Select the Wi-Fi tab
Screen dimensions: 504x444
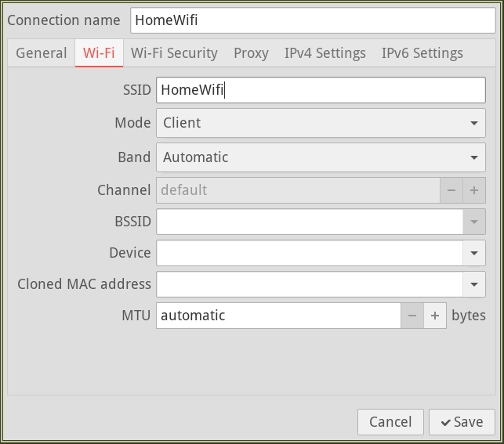[x=99, y=53]
